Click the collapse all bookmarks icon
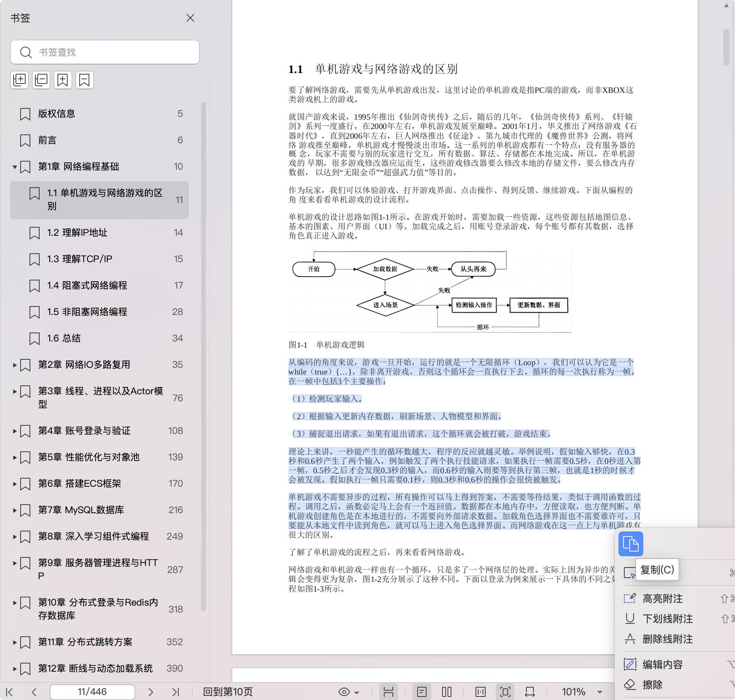735x700 pixels. (41, 80)
